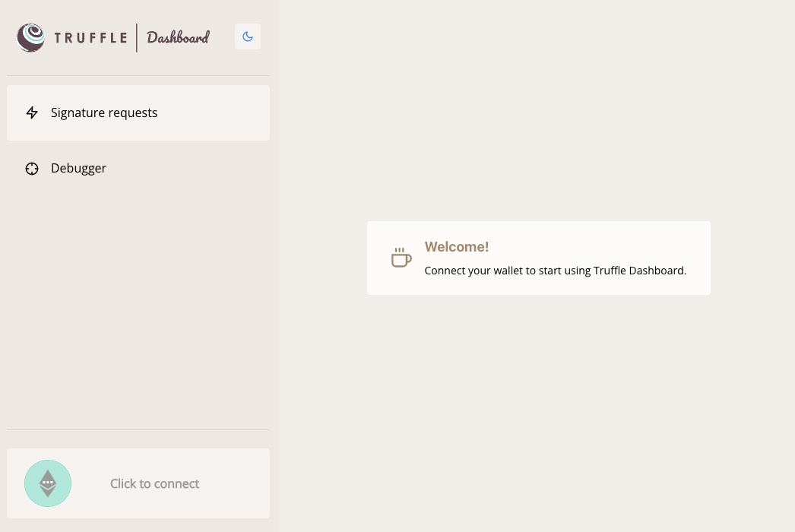Click the 'Connect your wallet' message text
The height and width of the screenshot is (532, 795).
[x=555, y=271]
